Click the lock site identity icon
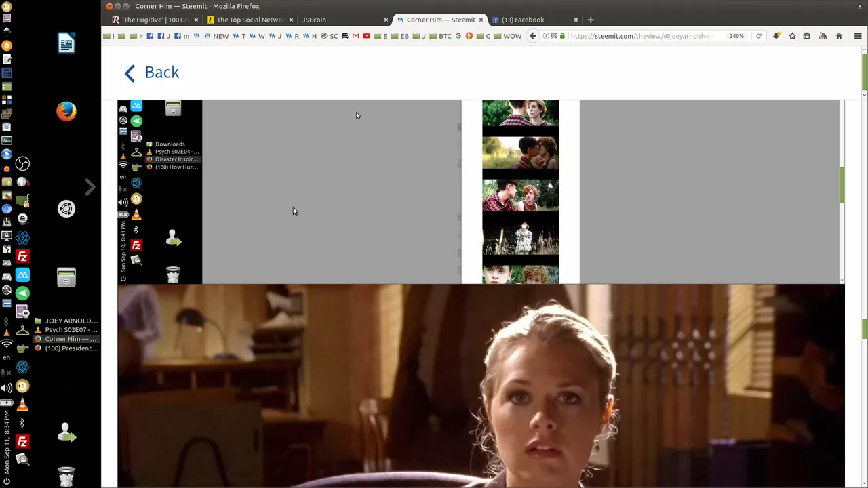 coord(562,36)
